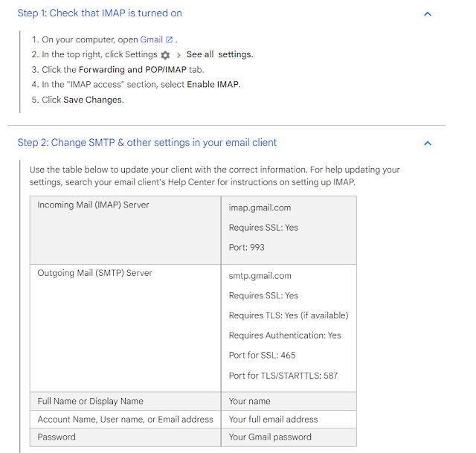Click the 'Port for TLS/STARTTLS: 587' text

coord(283,376)
